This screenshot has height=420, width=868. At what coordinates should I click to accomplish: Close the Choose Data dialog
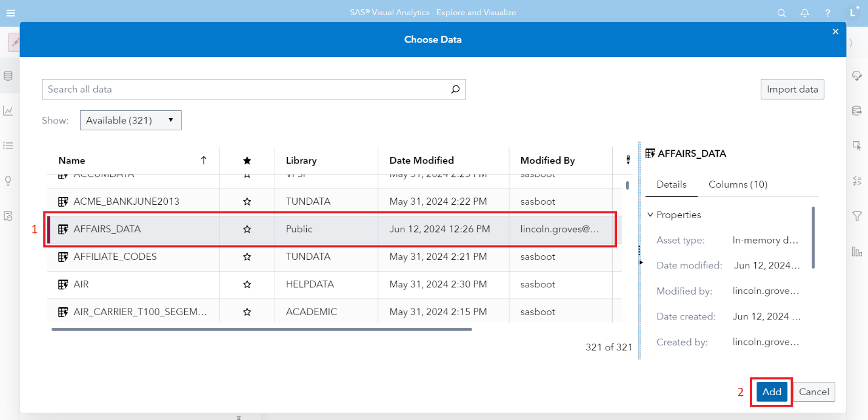coord(835,32)
